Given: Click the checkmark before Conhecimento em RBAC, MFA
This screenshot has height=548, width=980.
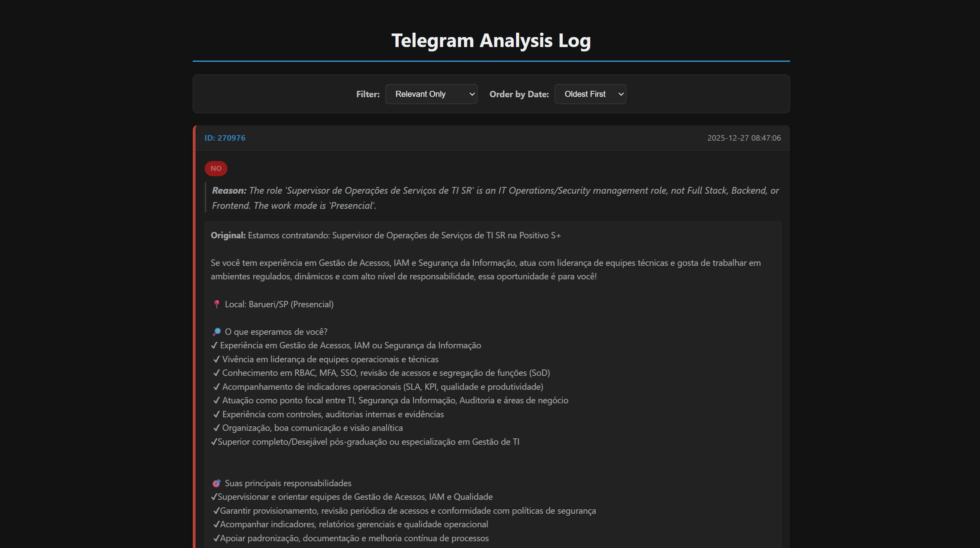Looking at the screenshot, I should coord(217,373).
